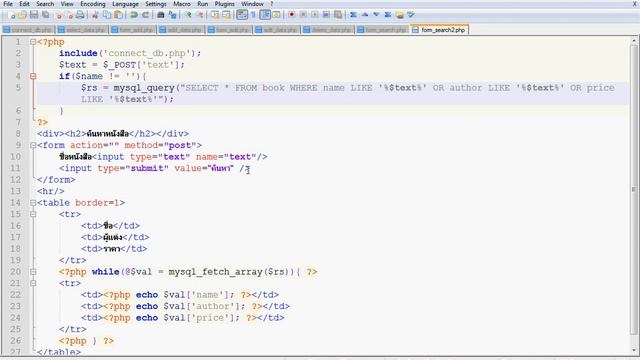Click line number 13 in the margin
The width and height of the screenshot is (640, 360).
[x=16, y=191]
